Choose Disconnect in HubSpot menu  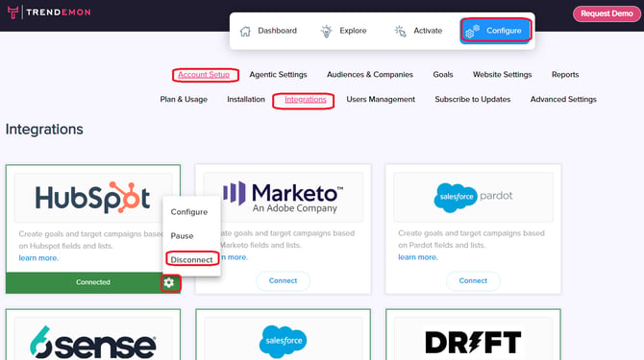click(192, 259)
